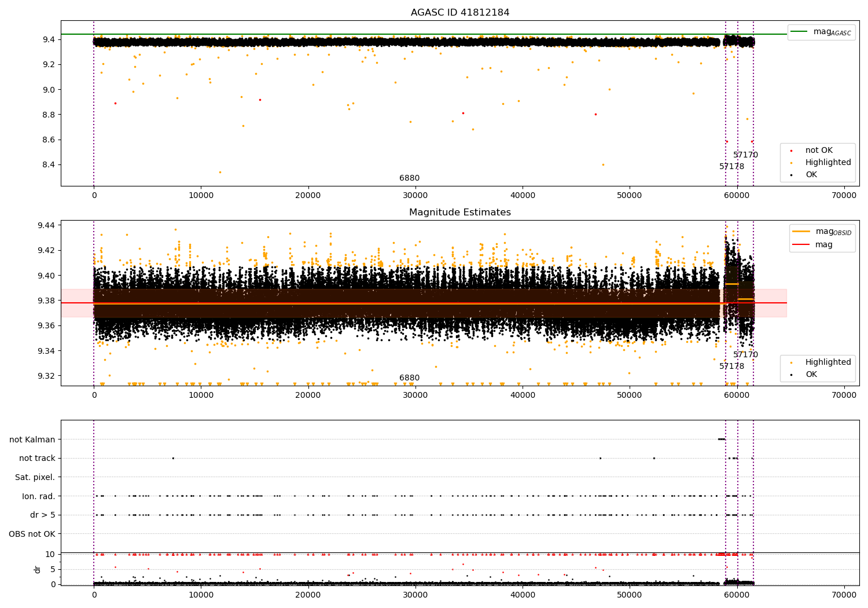
Task: Click red dot marker beside 'not OK'
Action: (x=791, y=151)
